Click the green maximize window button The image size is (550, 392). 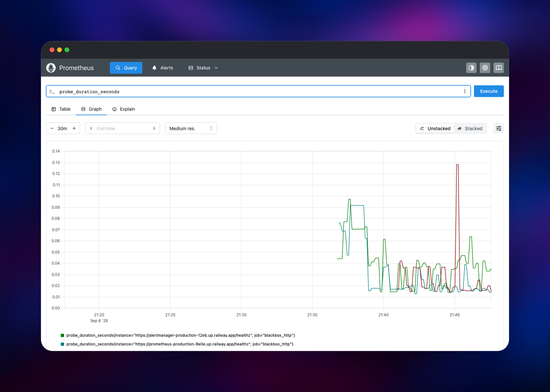pyautogui.click(x=67, y=50)
